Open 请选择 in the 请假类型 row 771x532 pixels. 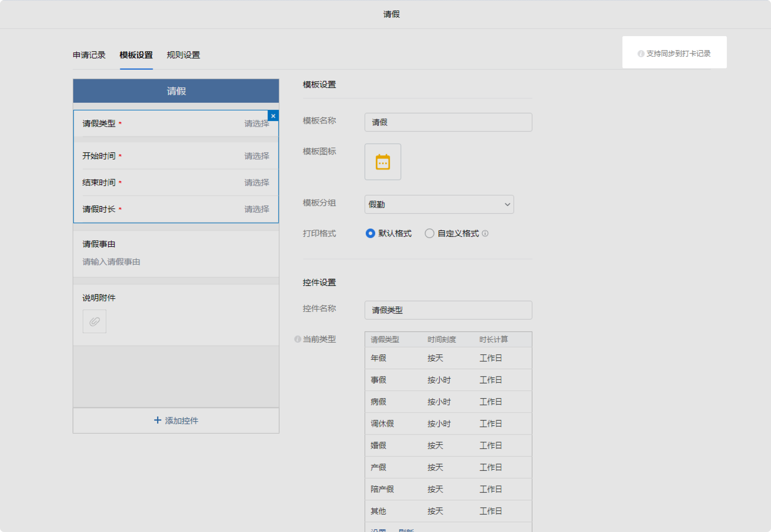click(x=256, y=124)
